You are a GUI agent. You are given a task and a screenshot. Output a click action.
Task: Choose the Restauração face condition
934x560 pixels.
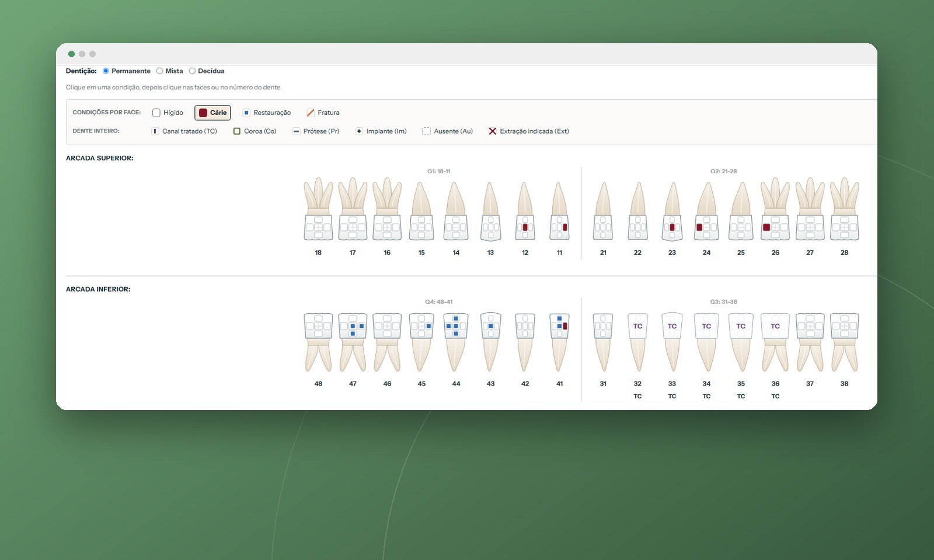(266, 113)
